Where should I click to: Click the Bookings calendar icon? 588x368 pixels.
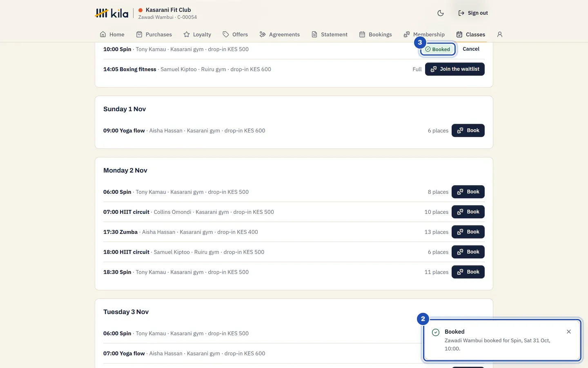click(362, 34)
